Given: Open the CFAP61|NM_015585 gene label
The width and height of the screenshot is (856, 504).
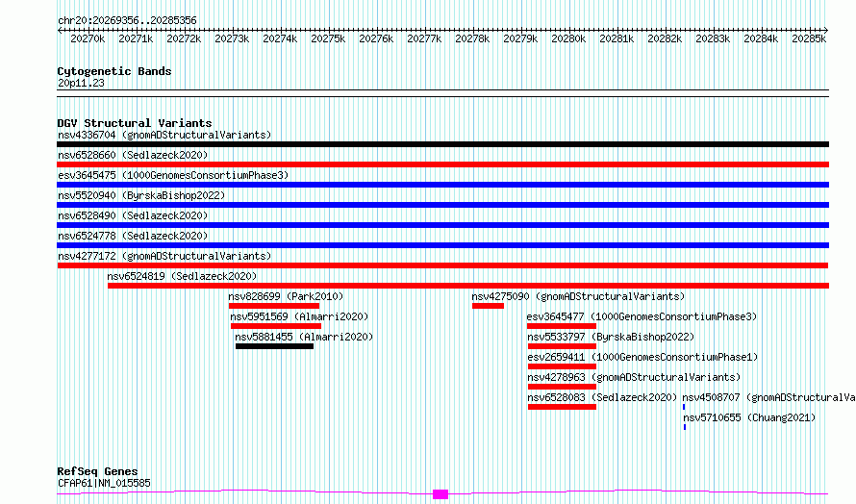Looking at the screenshot, I should 104,483.
